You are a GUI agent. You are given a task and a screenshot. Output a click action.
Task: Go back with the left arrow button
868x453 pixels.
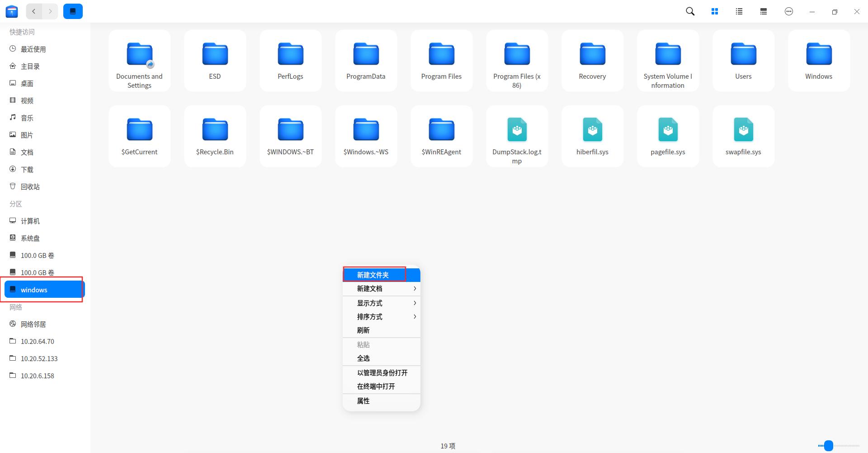[x=34, y=11]
